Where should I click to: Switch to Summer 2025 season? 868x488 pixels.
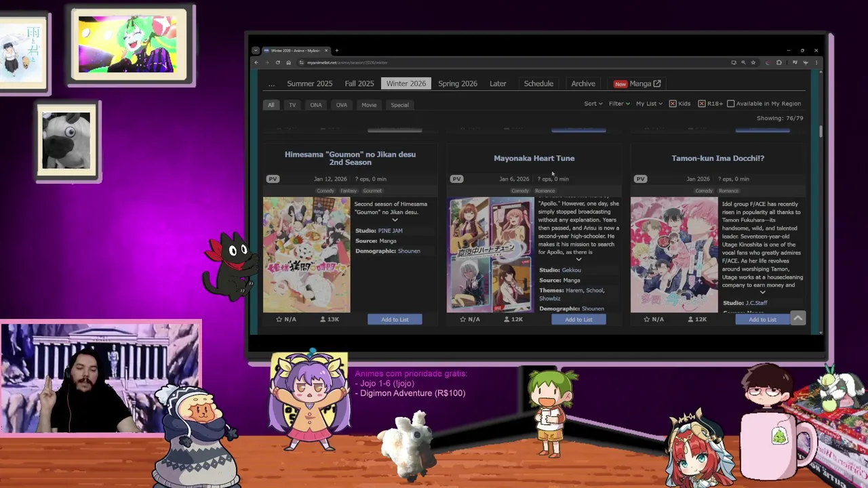point(309,83)
